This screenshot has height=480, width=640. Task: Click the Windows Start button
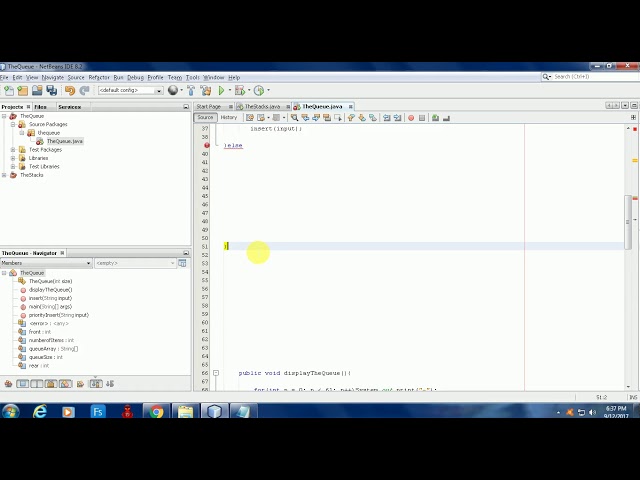click(x=11, y=411)
